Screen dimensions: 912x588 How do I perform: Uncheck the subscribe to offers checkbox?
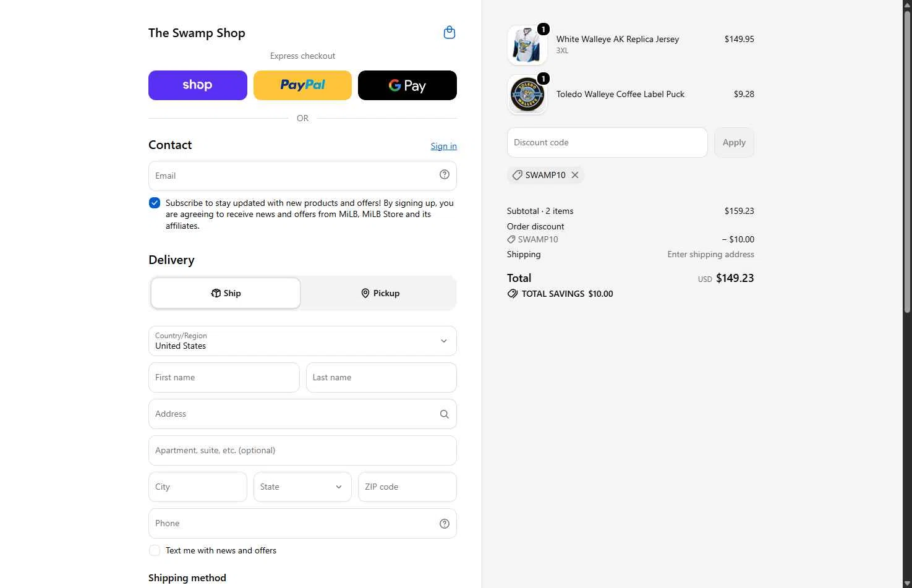click(155, 203)
